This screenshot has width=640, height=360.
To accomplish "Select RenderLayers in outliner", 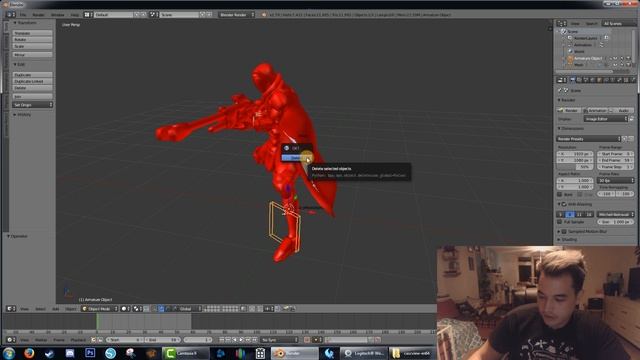I will (x=585, y=38).
